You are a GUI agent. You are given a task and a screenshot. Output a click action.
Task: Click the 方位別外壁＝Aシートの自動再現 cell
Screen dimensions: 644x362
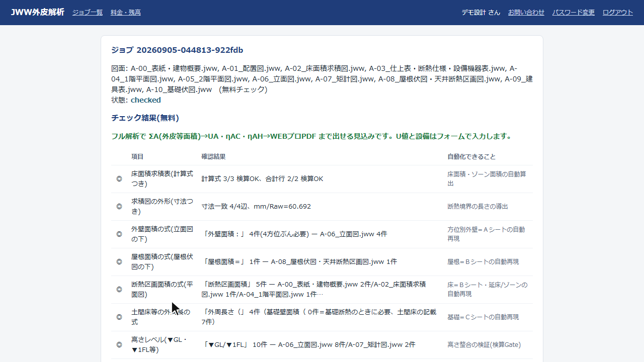486,234
